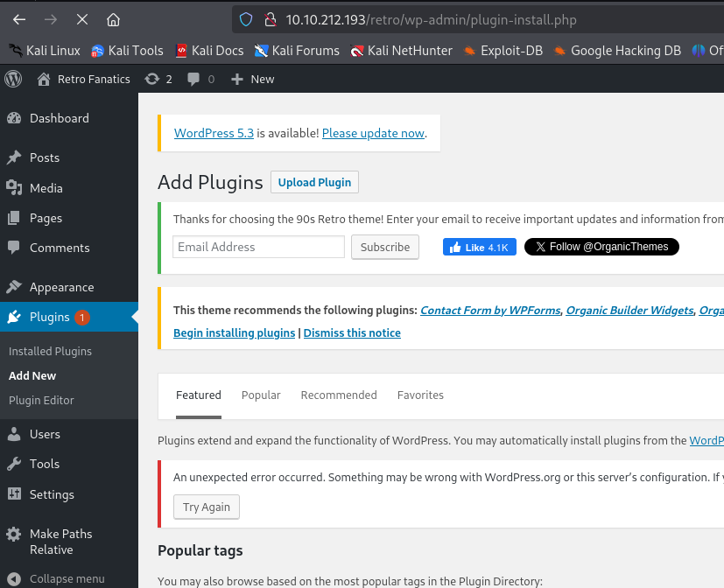Open the Dashboard sidebar item
724x588 pixels.
(x=59, y=118)
